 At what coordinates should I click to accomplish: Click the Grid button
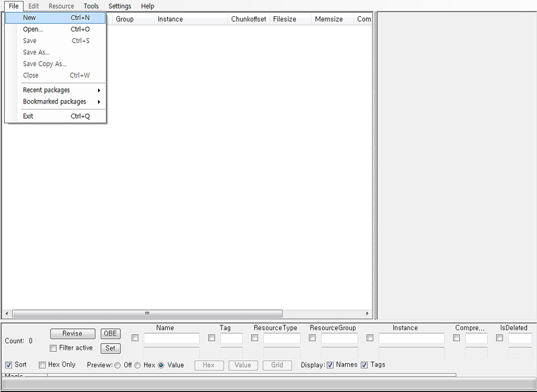point(277,365)
